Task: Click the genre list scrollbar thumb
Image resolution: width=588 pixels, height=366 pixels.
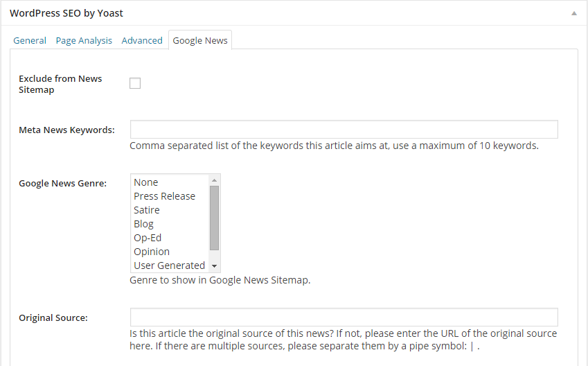Action: (x=214, y=217)
